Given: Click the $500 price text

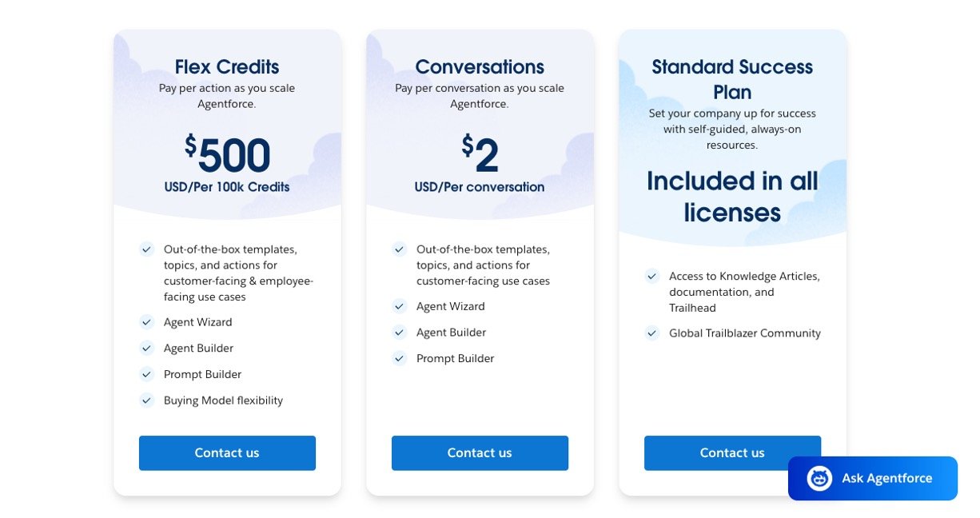Looking at the screenshot, I should coord(228,155).
